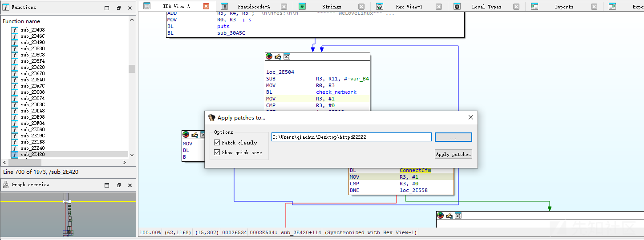Viewport: 644px width, 240px height.
Task: Click the Graph overview panel icon
Action: 6,184
